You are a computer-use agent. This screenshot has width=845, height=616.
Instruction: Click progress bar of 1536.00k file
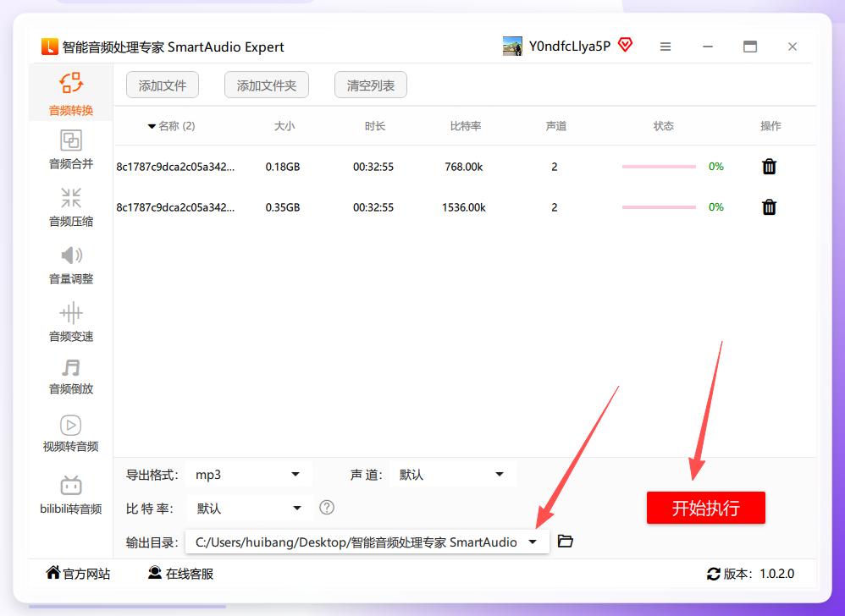click(659, 206)
